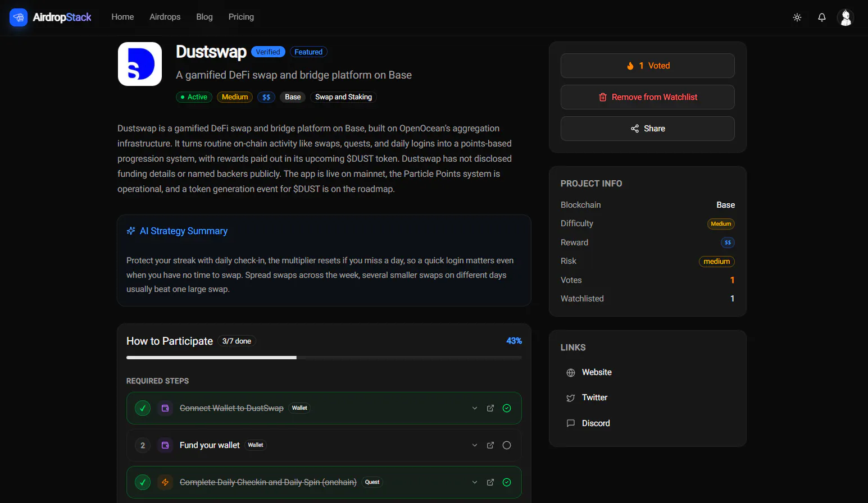The height and width of the screenshot is (503, 868).
Task: Open external link for Fund your wallet
Action: tap(490, 445)
